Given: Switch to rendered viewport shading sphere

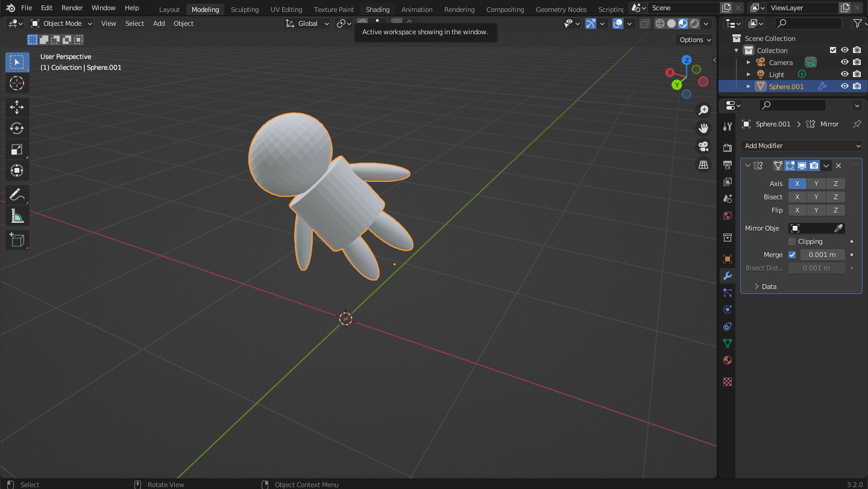Looking at the screenshot, I should coord(694,23).
